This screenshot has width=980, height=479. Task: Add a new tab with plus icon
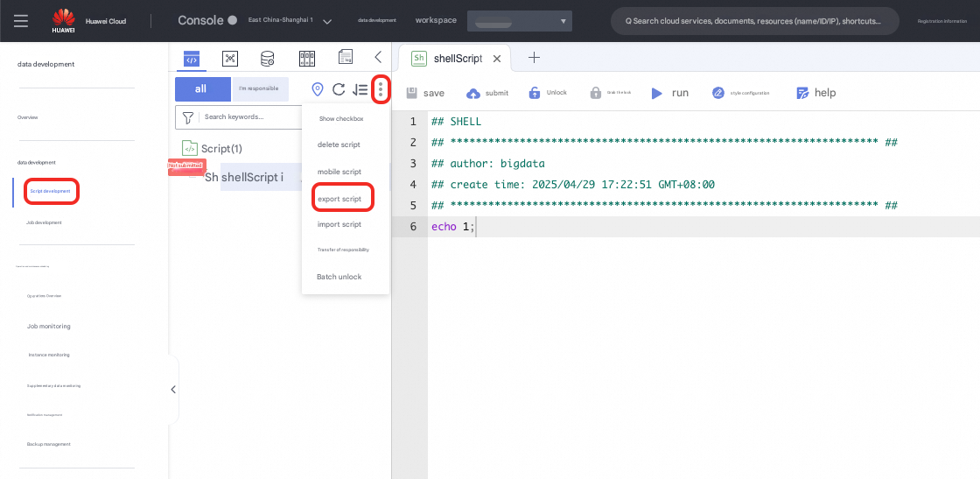click(x=534, y=58)
